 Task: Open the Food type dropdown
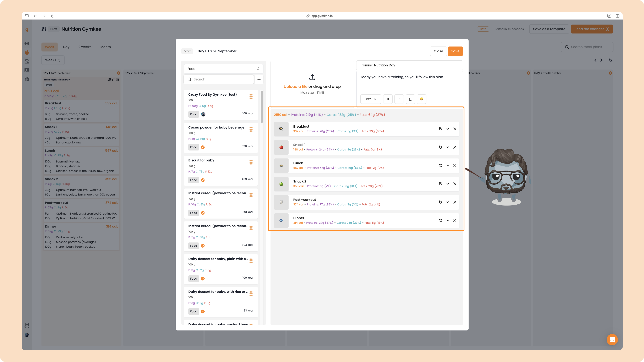pyautogui.click(x=223, y=69)
